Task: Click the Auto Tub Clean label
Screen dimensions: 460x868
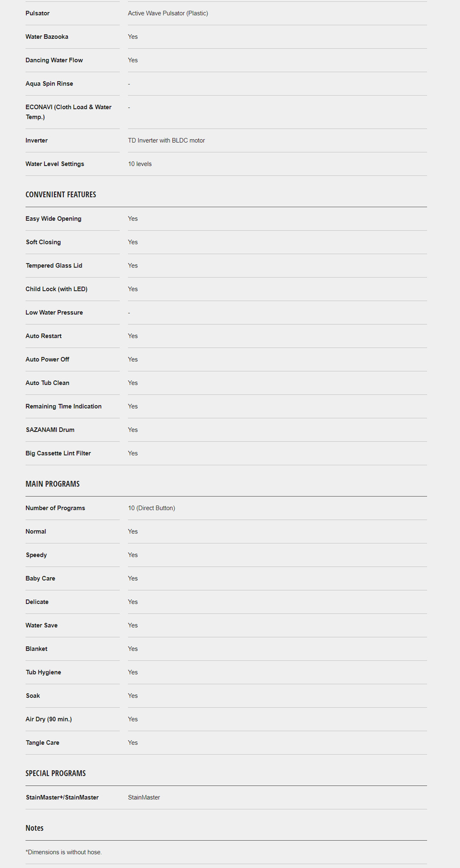Action: (47, 383)
